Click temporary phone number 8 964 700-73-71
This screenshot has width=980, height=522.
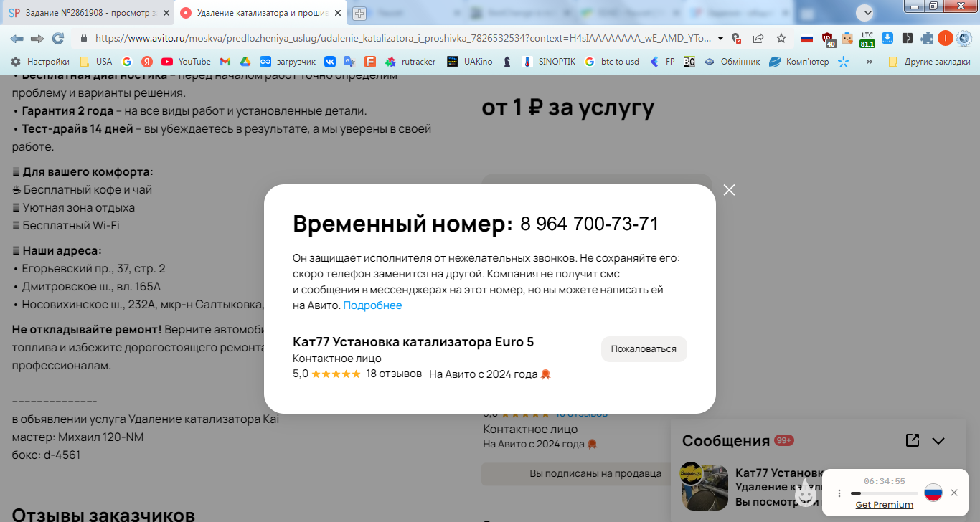590,224
